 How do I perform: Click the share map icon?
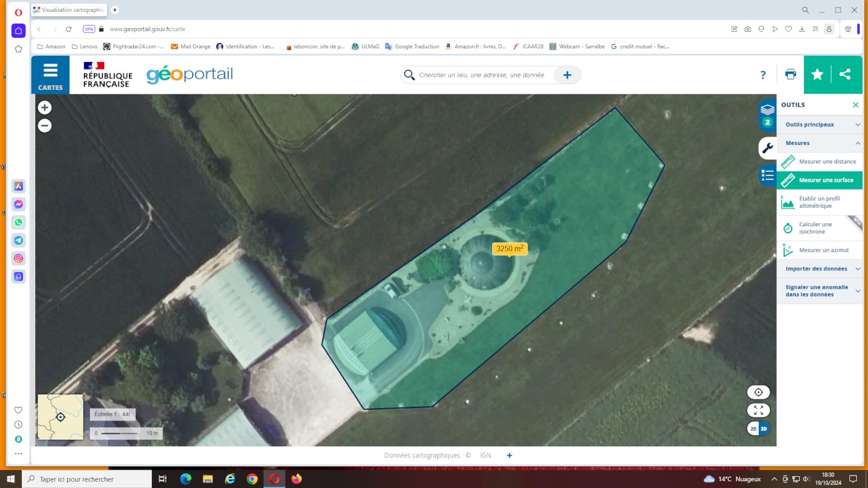pos(844,74)
